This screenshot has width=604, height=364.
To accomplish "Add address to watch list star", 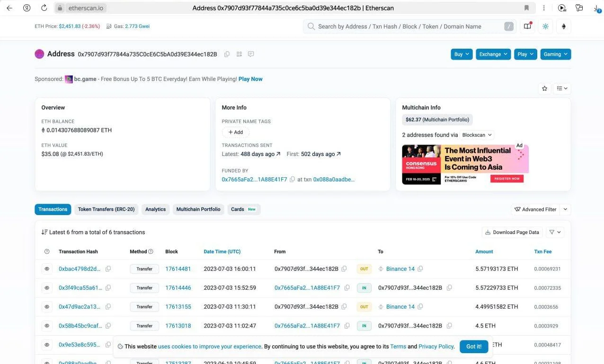I will pyautogui.click(x=544, y=88).
